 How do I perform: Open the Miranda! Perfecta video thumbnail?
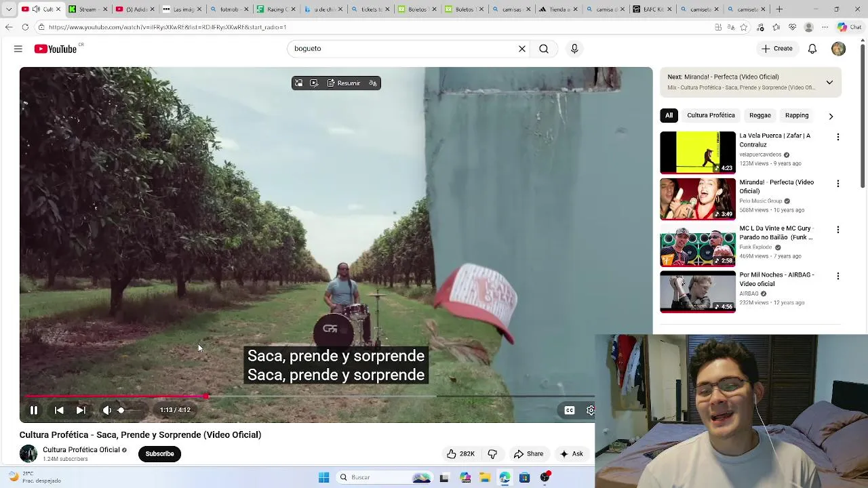(x=698, y=199)
